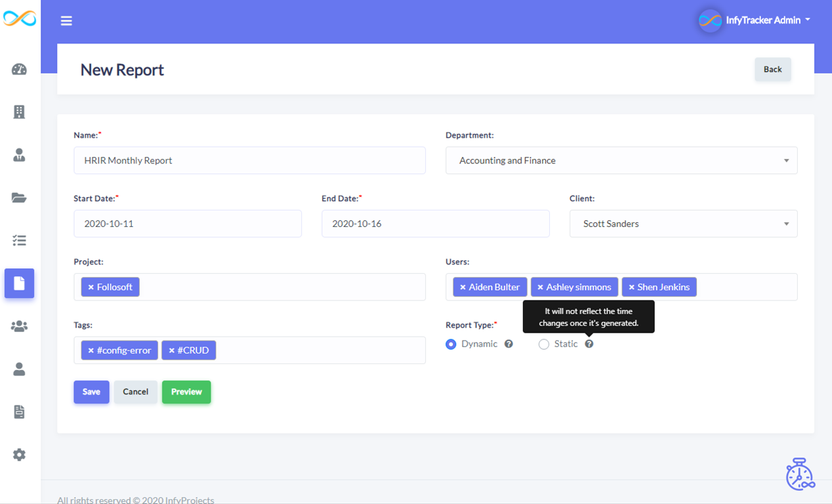Click the green Preview button
Viewport: 832px width, 504px height.
point(186,391)
